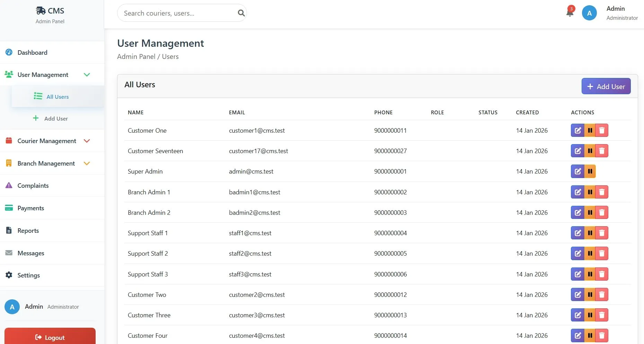Switch to the All Users view
This screenshot has height=344, width=644.
tap(58, 97)
